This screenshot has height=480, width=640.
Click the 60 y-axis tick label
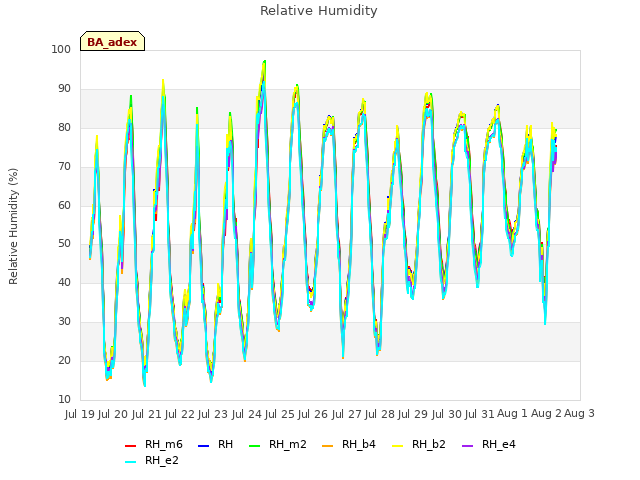[64, 205]
